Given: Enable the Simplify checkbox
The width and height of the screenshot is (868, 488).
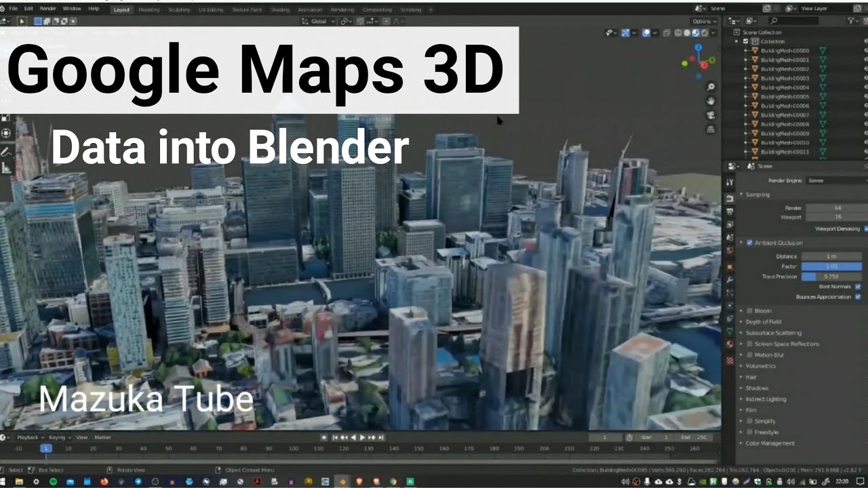Looking at the screenshot, I should [749, 421].
